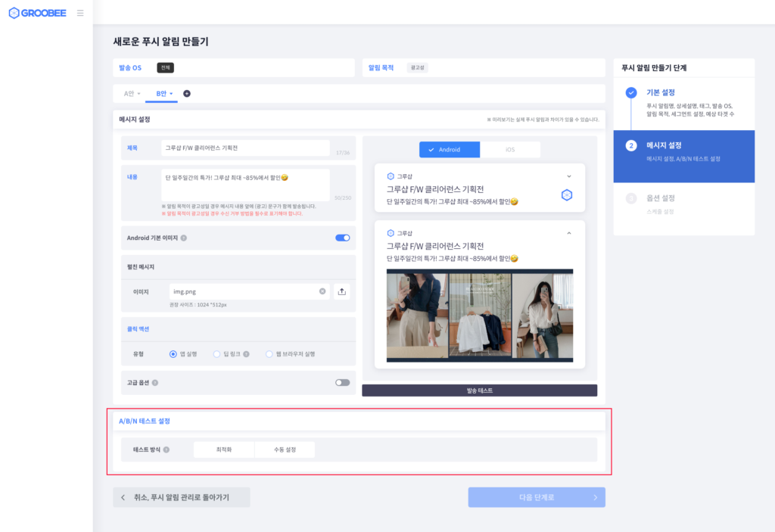Enable the 고급 옵션 switch
The height and width of the screenshot is (532, 775).
(343, 383)
